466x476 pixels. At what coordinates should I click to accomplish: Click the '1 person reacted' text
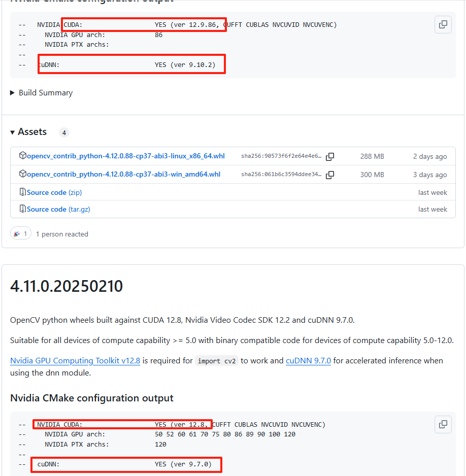pyautogui.click(x=62, y=234)
